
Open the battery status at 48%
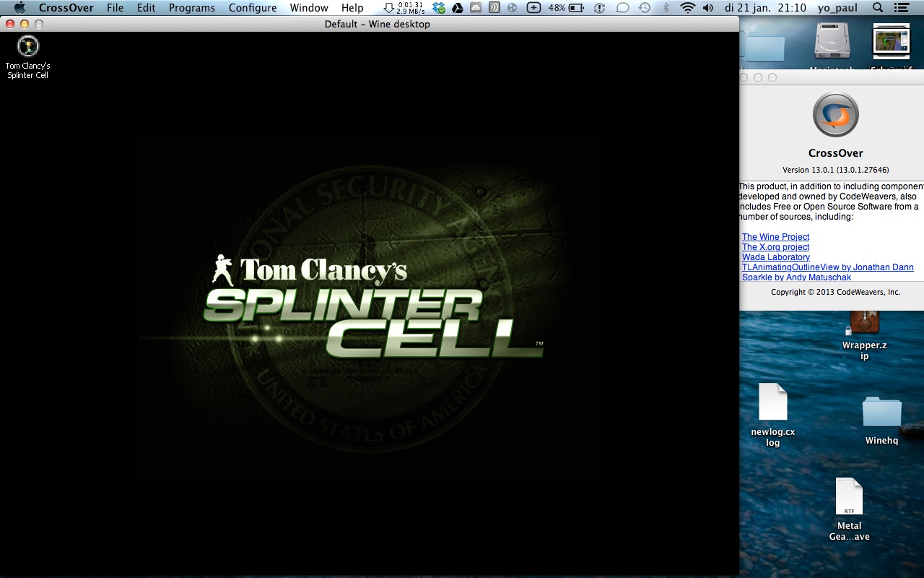tap(566, 8)
